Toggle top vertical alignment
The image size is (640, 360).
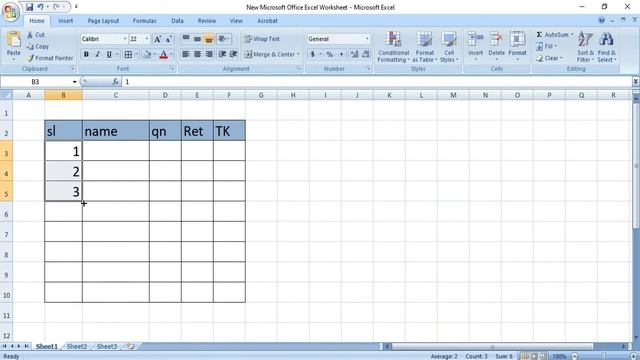pos(186,39)
